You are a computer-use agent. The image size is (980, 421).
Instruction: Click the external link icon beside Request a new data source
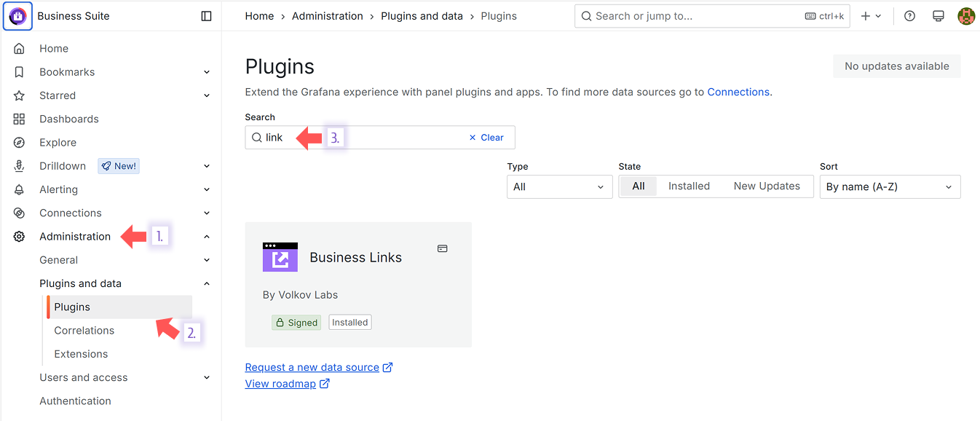(388, 367)
